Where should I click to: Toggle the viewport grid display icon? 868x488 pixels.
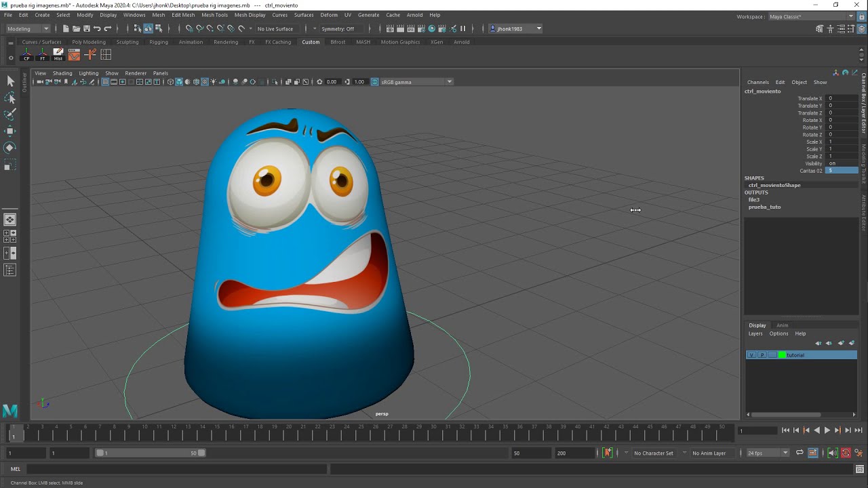point(105,82)
